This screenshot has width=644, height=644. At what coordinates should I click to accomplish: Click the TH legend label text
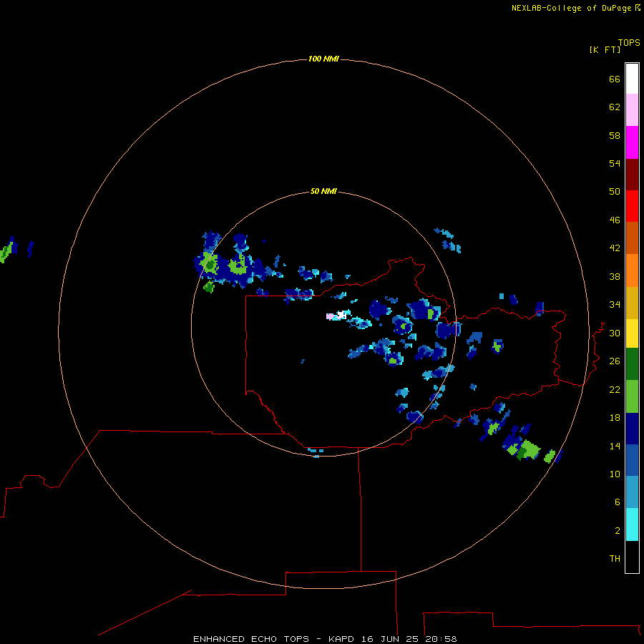[x=615, y=558]
